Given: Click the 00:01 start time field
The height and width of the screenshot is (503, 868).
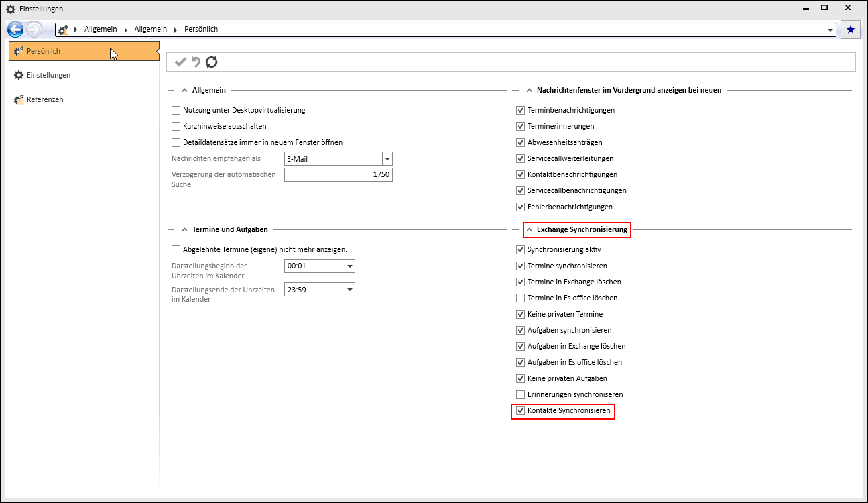Looking at the screenshot, I should 314,266.
